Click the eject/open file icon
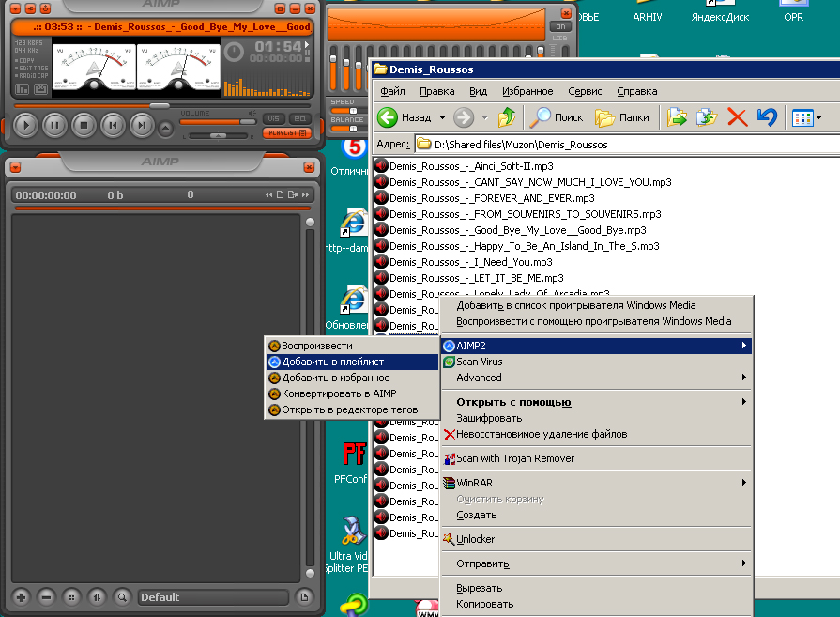The height and width of the screenshot is (617, 840). [166, 128]
